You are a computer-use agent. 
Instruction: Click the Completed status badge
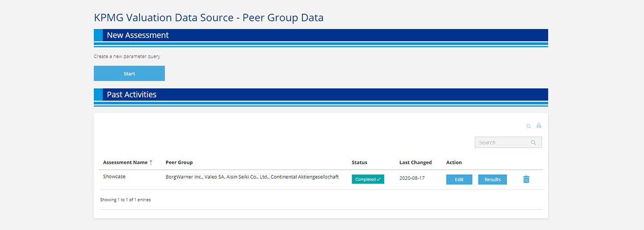tap(368, 179)
